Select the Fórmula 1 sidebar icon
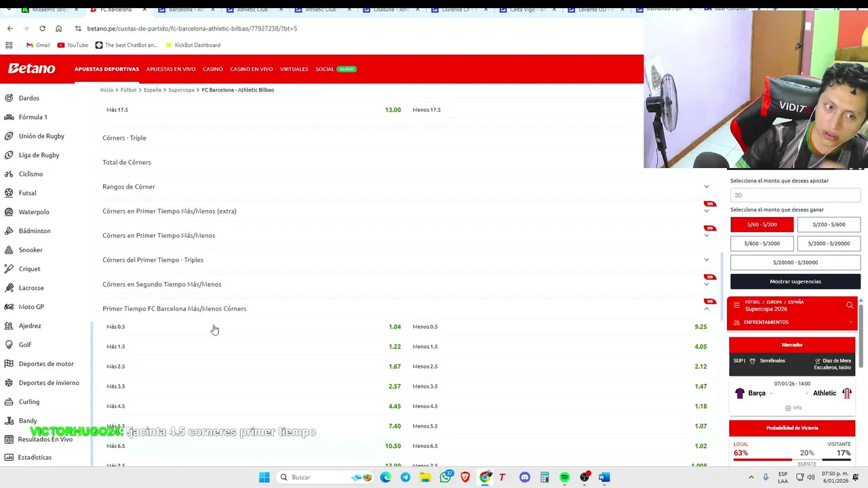The height and width of the screenshot is (488, 868). click(9, 117)
